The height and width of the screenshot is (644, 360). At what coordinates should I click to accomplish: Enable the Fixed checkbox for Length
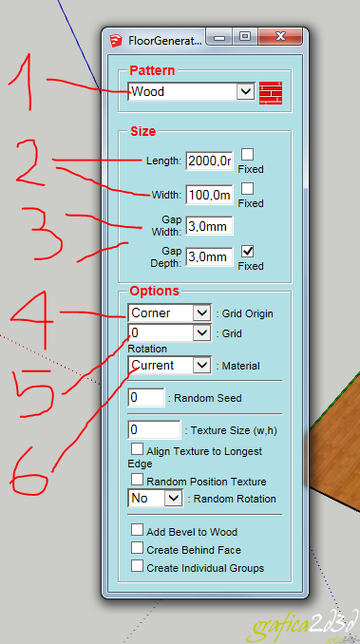click(247, 155)
